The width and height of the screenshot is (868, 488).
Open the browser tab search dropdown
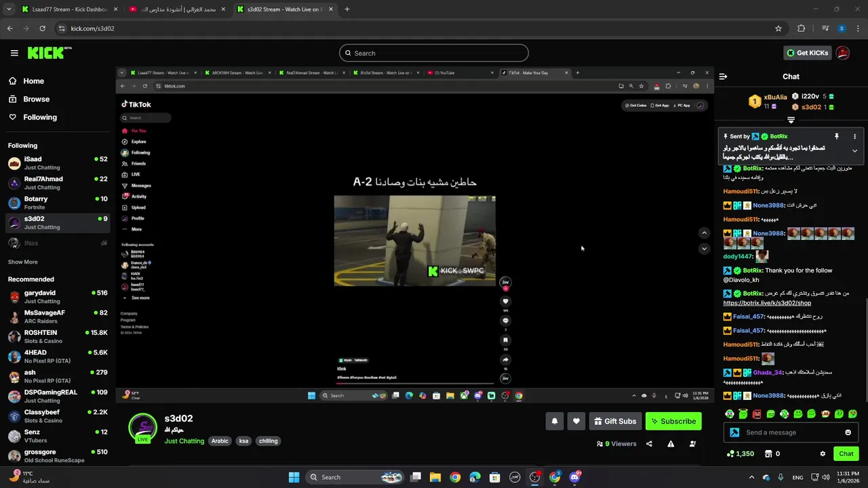(x=9, y=9)
